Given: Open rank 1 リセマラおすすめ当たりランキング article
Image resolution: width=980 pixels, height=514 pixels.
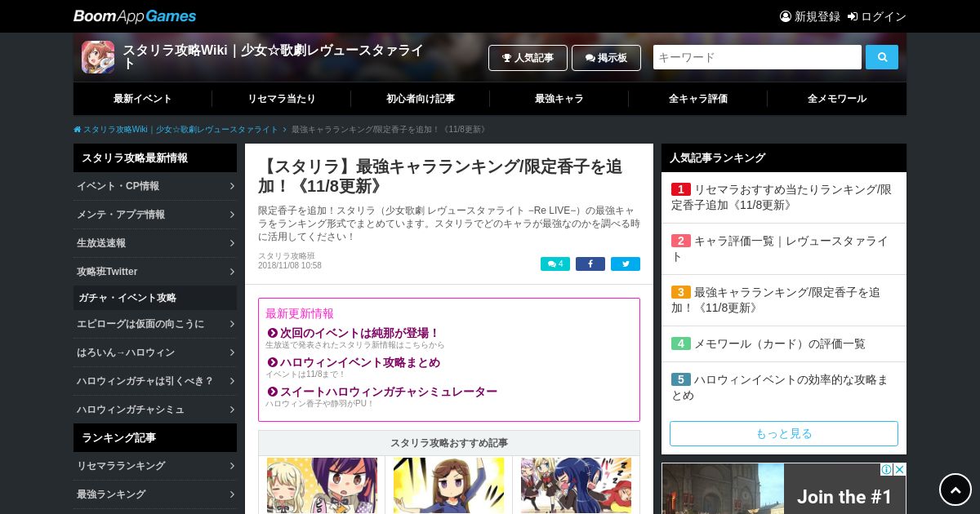Looking at the screenshot, I should 784,197.
